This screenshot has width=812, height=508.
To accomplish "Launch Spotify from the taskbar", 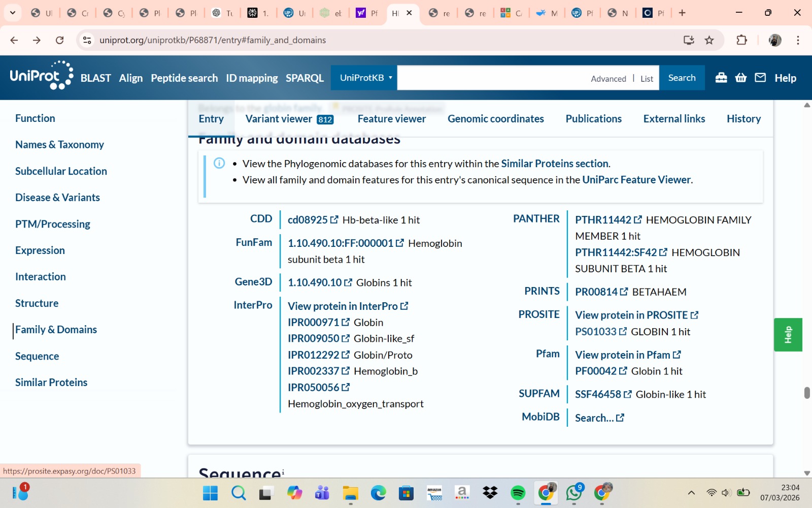I will coord(518,493).
